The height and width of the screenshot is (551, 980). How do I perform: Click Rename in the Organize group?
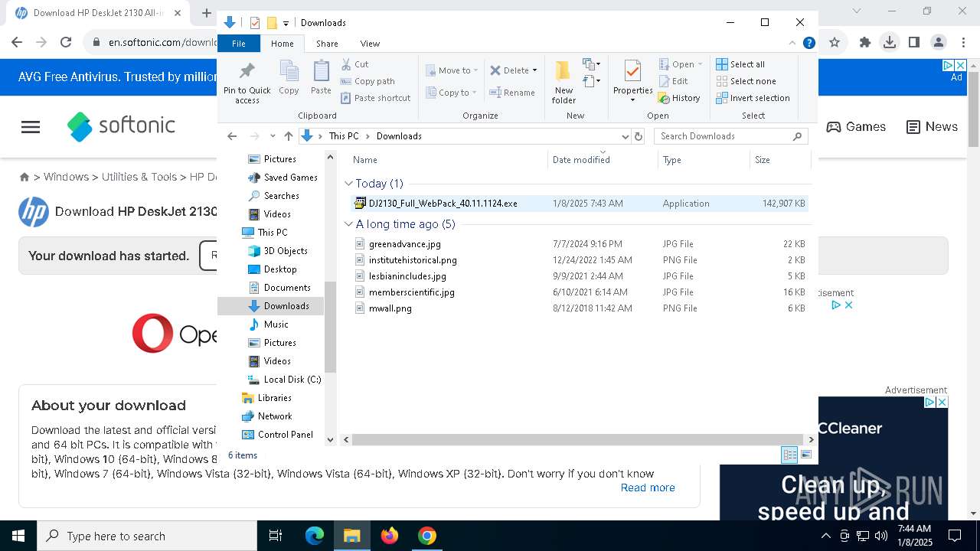coord(512,93)
